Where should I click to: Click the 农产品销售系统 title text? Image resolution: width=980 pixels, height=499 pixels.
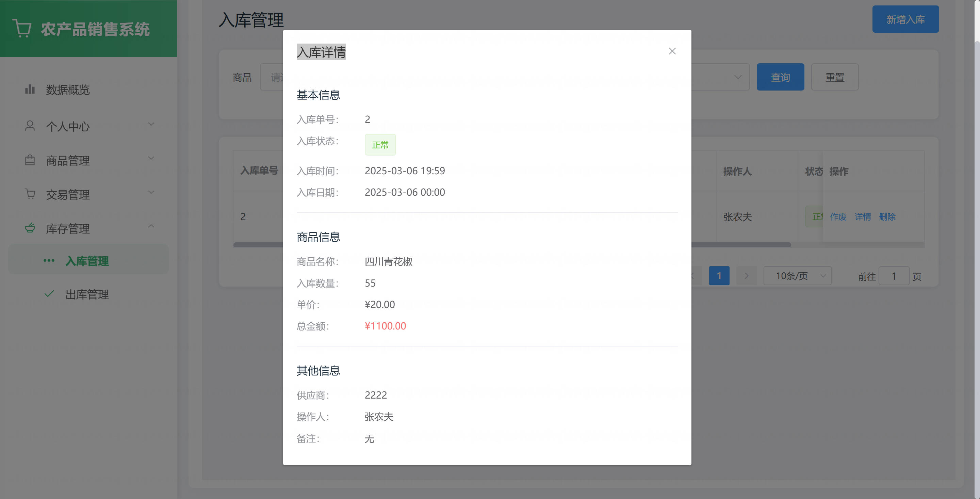[95, 29]
